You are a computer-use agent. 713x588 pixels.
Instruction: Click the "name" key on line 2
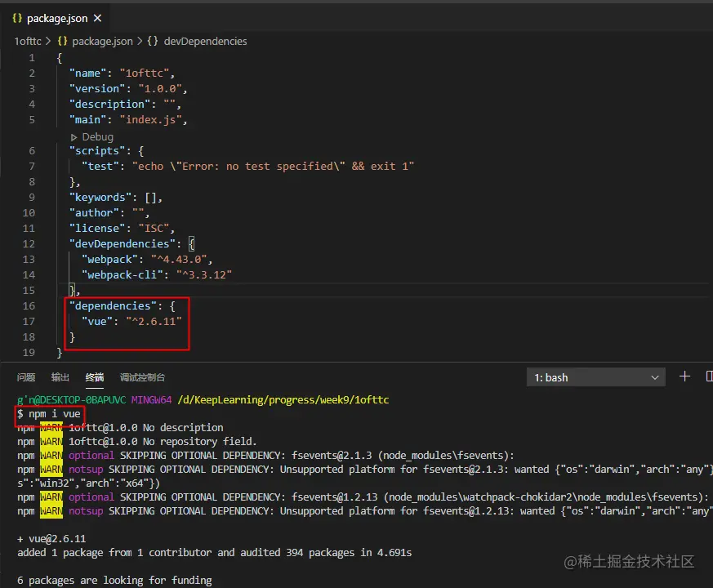click(x=87, y=73)
